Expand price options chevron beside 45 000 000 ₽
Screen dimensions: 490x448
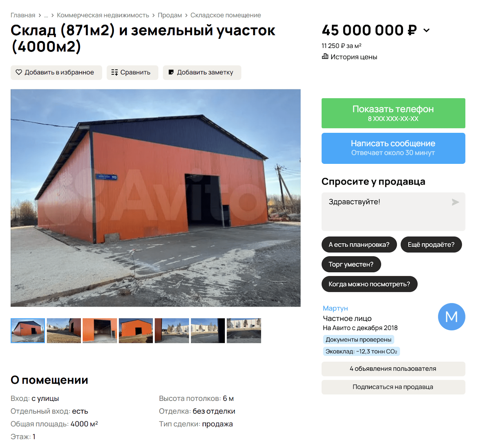click(x=426, y=30)
